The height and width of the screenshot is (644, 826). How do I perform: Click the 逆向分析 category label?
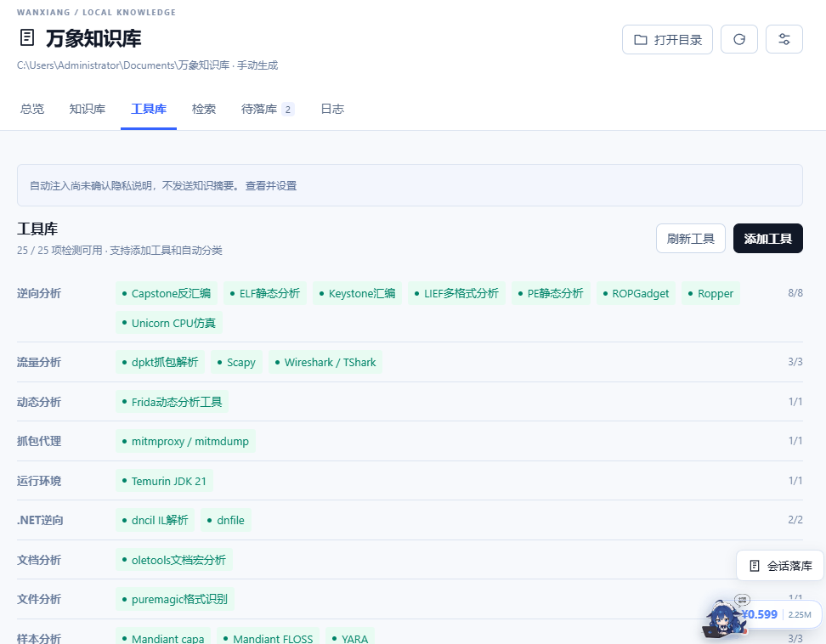tap(39, 293)
